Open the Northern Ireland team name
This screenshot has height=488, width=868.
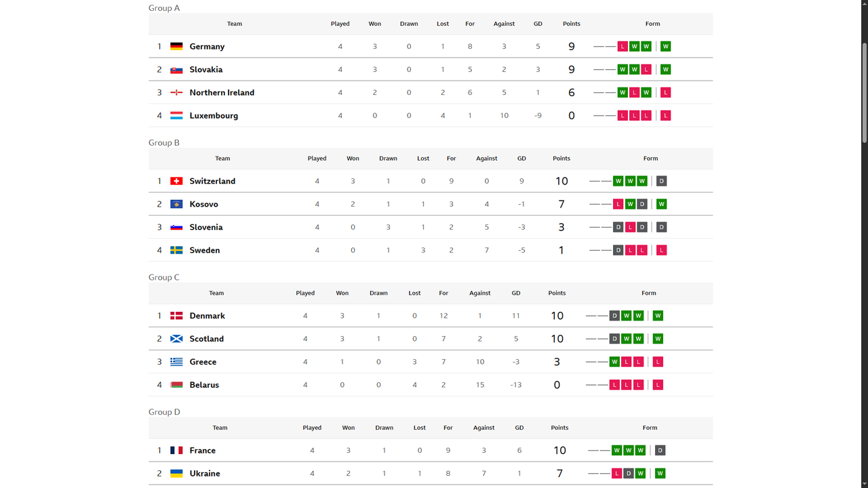(222, 92)
